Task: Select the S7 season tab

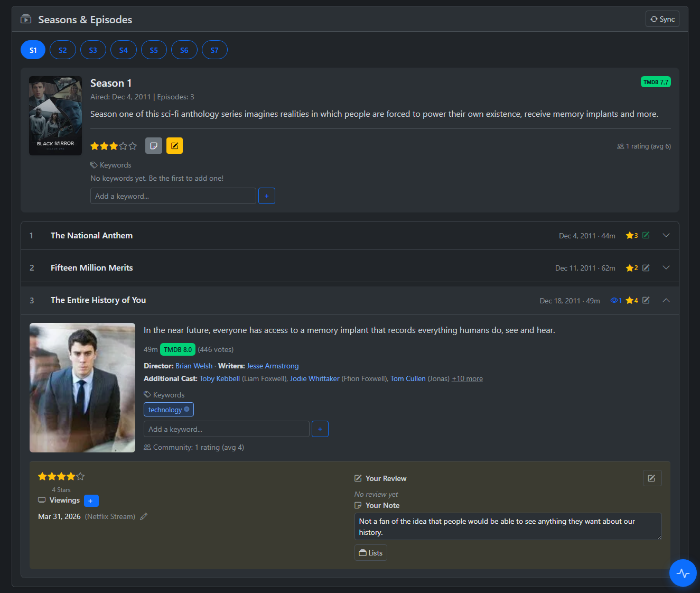Action: pyautogui.click(x=214, y=50)
